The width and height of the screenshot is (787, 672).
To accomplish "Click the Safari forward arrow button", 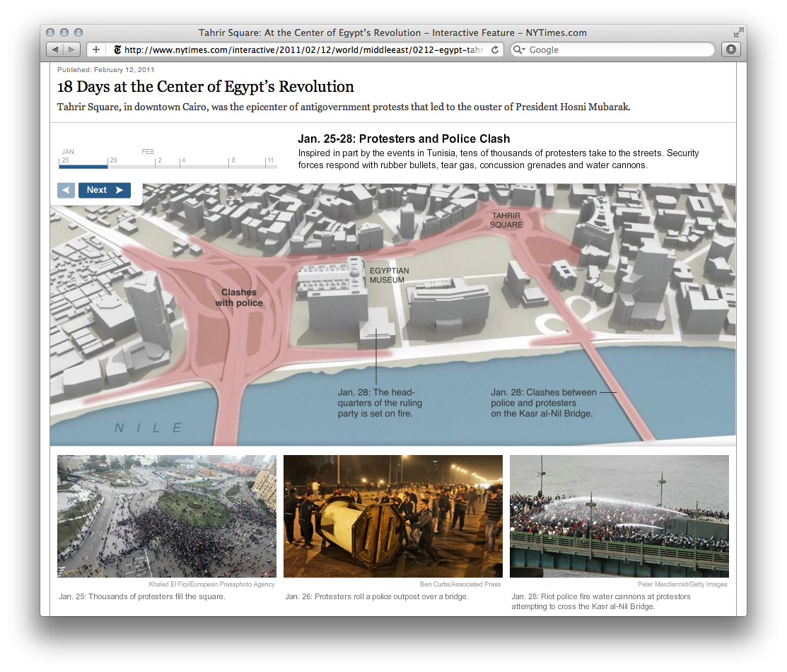I will (x=71, y=49).
